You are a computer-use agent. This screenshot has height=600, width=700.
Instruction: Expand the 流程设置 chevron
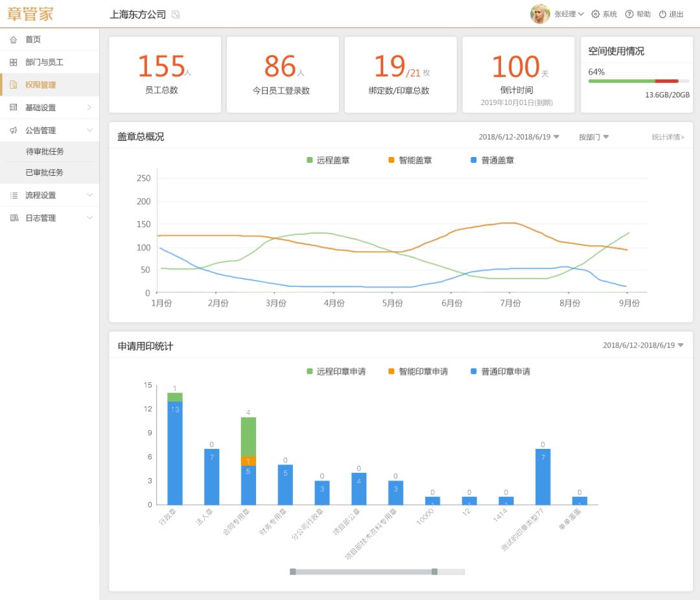tap(89, 195)
